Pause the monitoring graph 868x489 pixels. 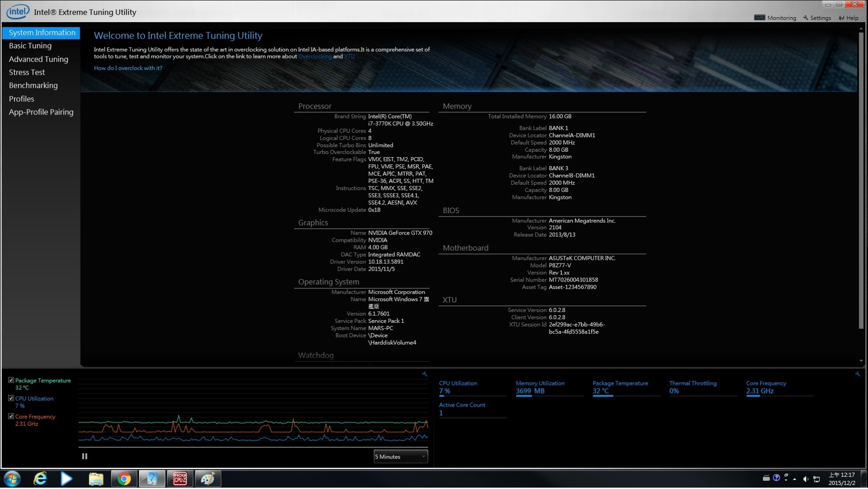click(84, 457)
